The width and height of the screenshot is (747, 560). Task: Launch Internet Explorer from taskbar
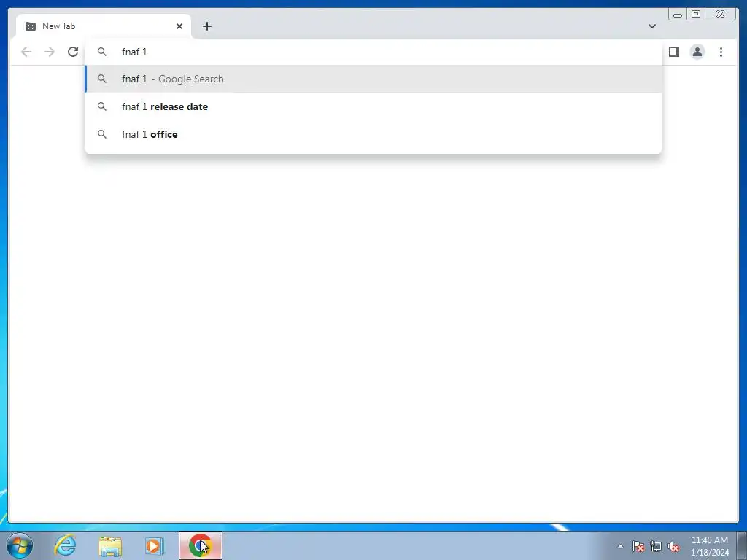[x=65, y=545]
